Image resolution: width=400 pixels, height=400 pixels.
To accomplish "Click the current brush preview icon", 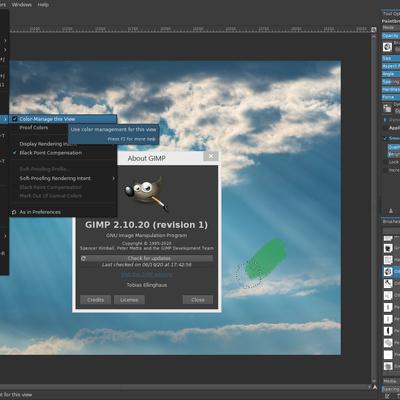I will tap(387, 47).
